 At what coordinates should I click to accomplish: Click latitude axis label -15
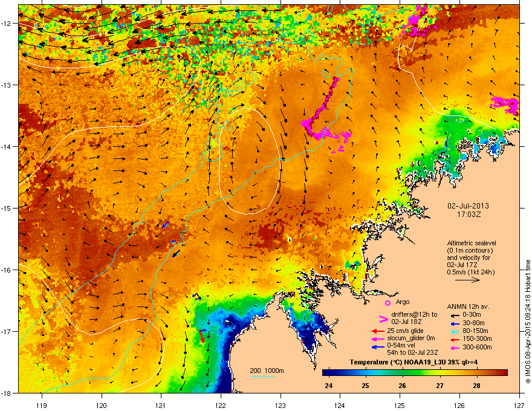[6, 208]
